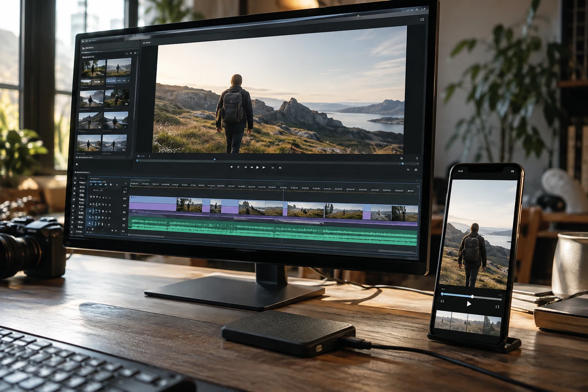The height and width of the screenshot is (392, 588).
Task: Move the preview scrubber's blue playhead handle
Action: (215, 159)
